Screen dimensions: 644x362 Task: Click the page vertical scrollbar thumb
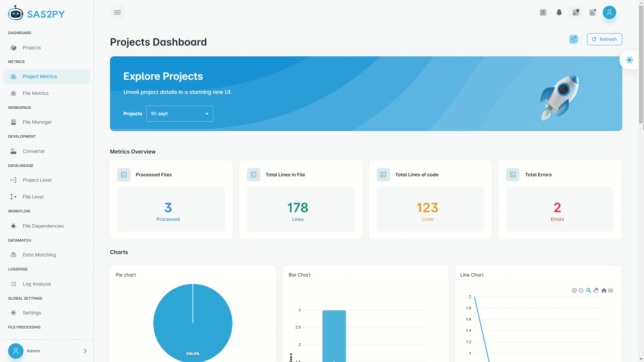pos(641,64)
